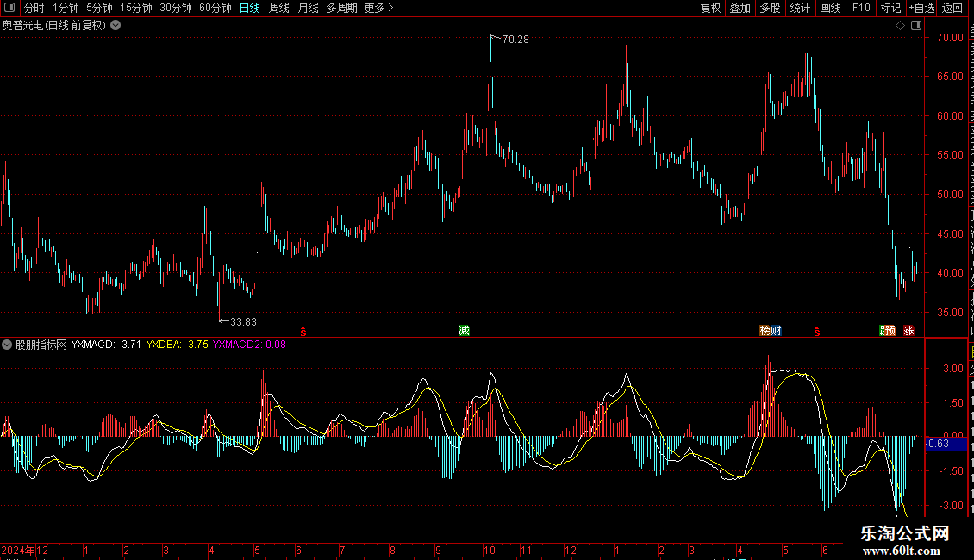Click the 叠加 overlay button
The width and height of the screenshot is (974, 560).
point(740,8)
